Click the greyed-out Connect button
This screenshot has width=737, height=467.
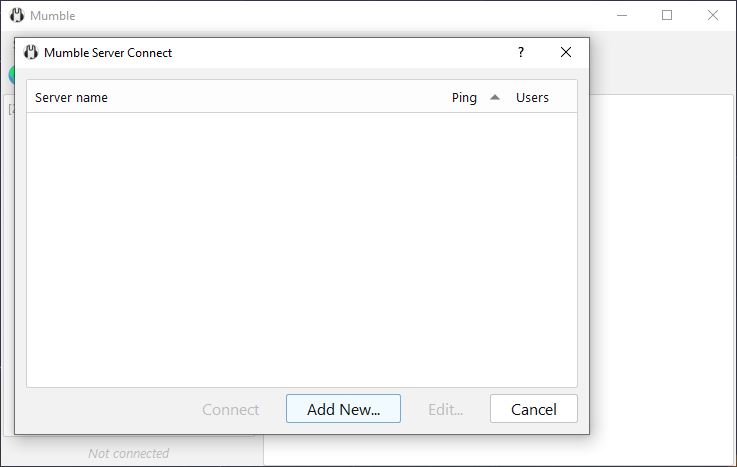point(230,409)
